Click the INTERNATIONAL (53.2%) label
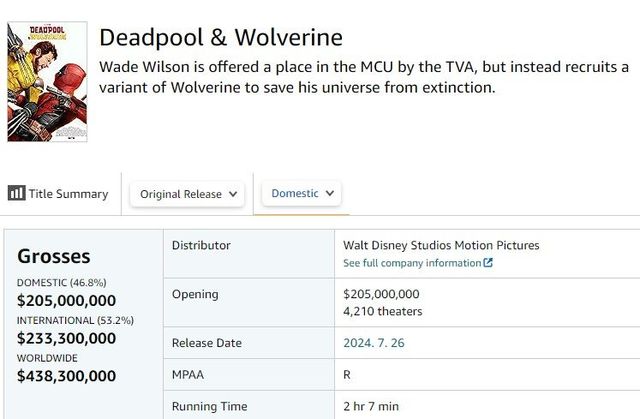 [75, 320]
